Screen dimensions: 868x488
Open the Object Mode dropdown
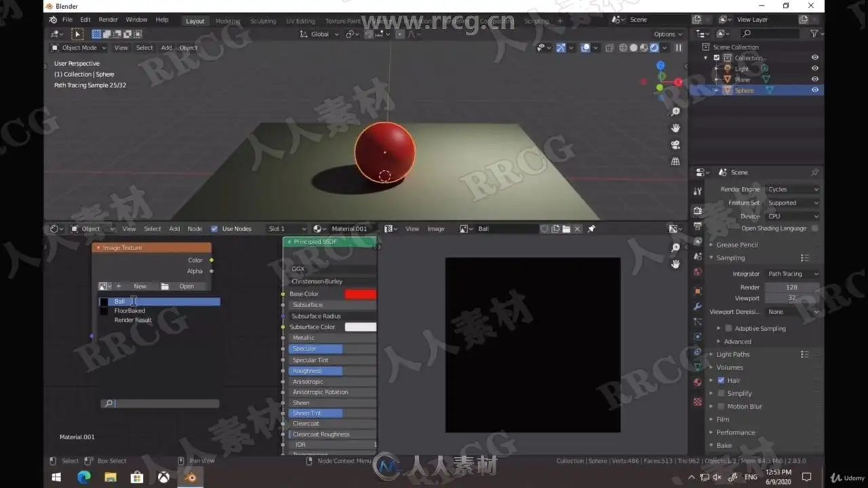79,48
